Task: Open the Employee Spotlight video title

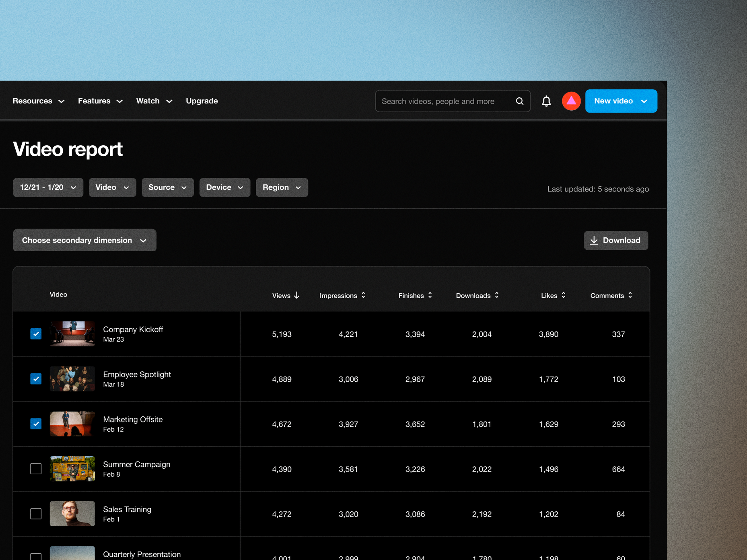Action: coord(137,375)
